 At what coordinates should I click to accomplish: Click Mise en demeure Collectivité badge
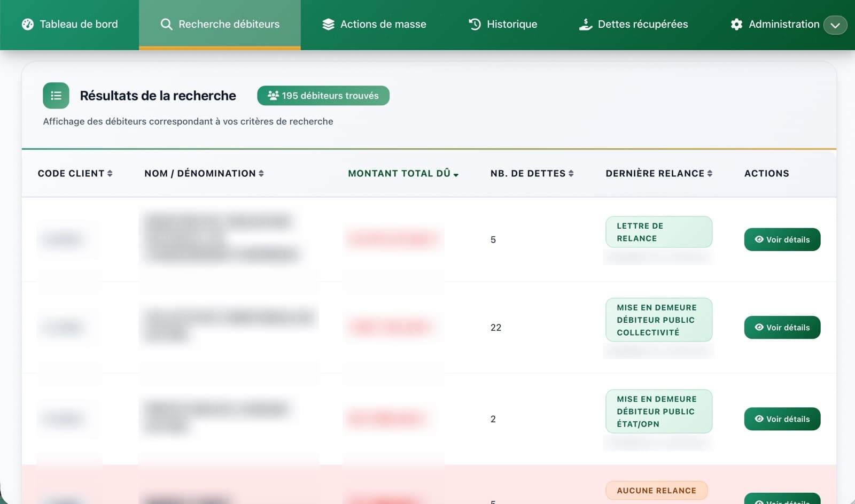pos(659,320)
